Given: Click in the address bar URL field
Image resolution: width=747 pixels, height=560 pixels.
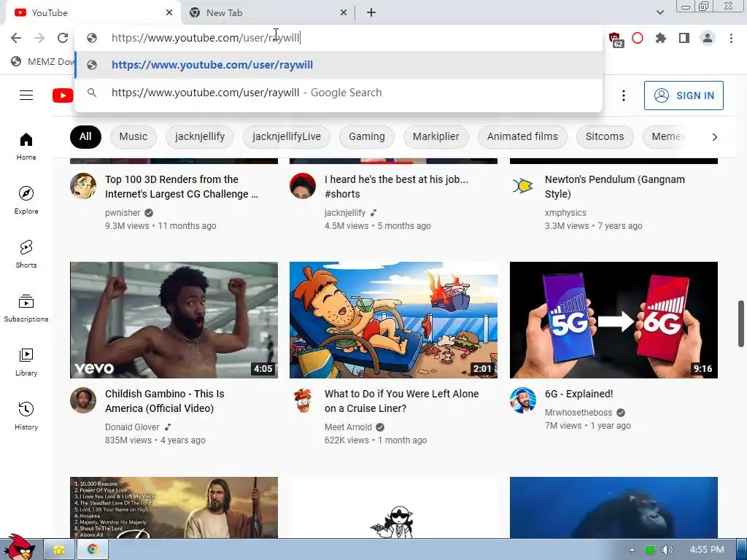Looking at the screenshot, I should coord(338,38).
